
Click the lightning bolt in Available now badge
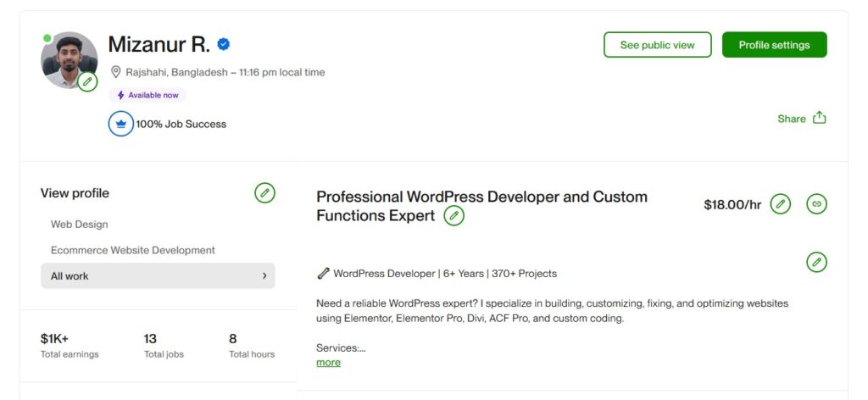point(120,95)
